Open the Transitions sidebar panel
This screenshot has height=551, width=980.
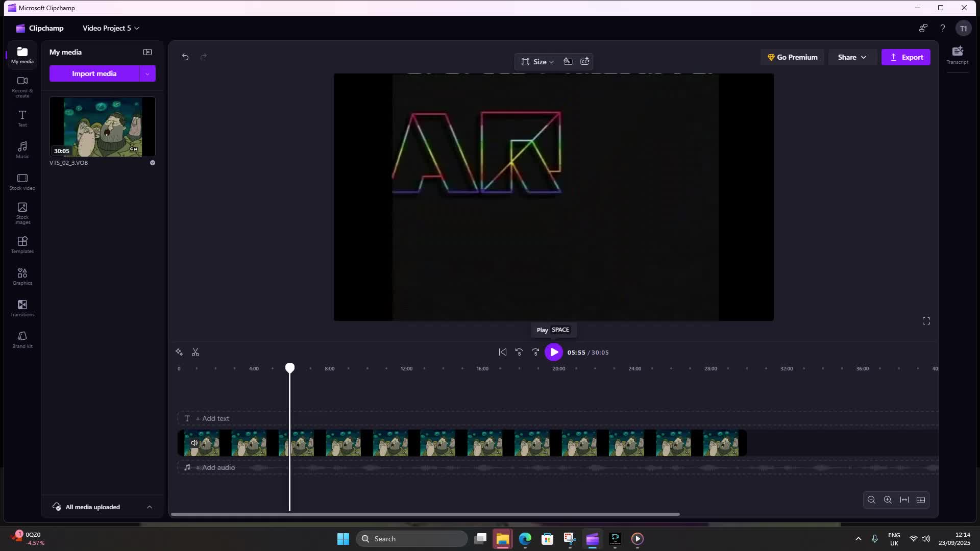[22, 308]
